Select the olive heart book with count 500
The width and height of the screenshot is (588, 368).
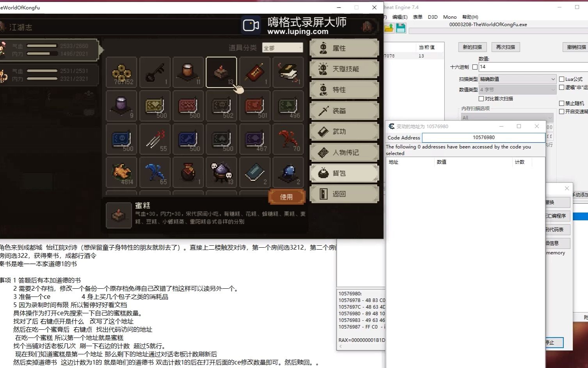pyautogui.click(x=155, y=106)
